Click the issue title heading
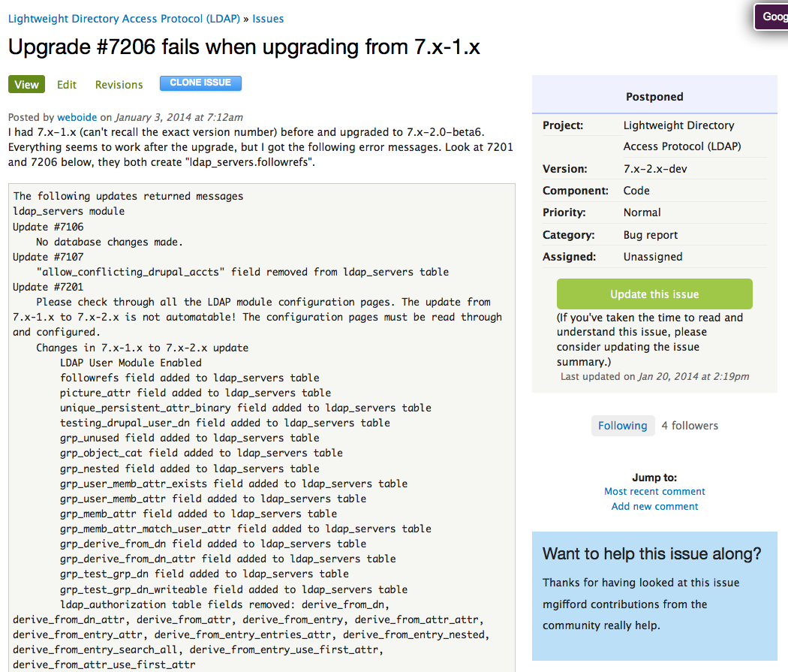 coord(244,47)
